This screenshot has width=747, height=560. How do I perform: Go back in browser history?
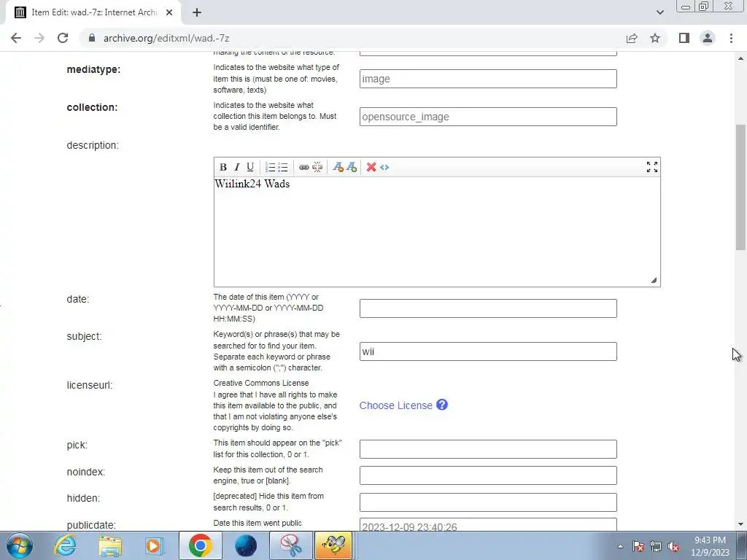pos(16,38)
